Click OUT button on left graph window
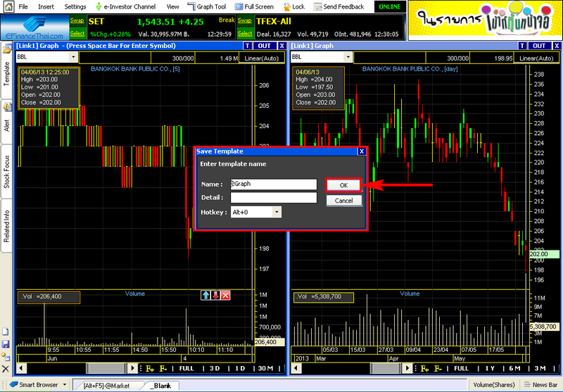The image size is (563, 392). [265, 46]
